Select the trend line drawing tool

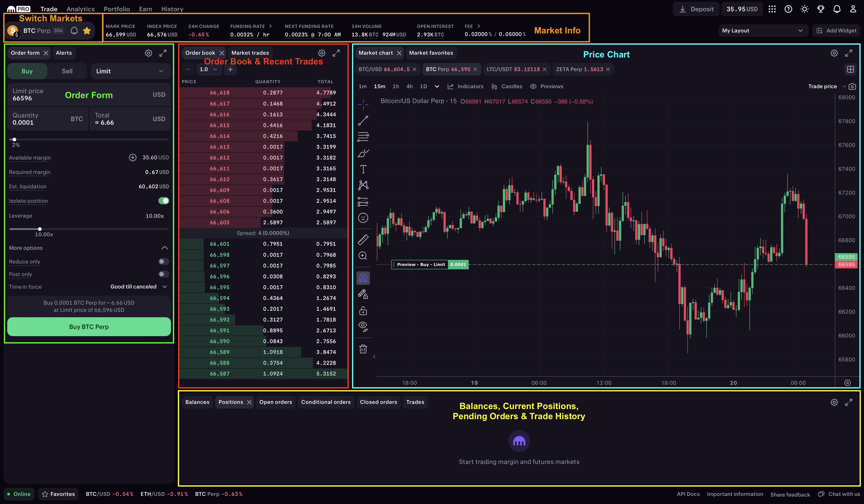tap(363, 121)
